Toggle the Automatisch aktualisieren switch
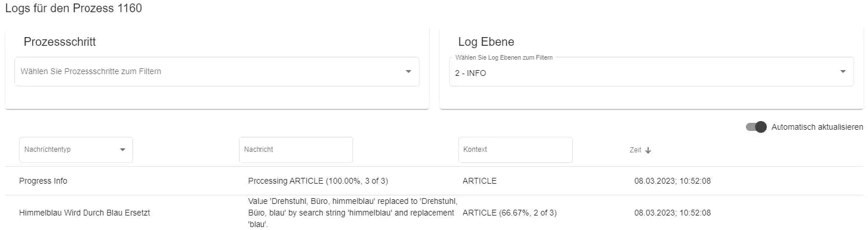The height and width of the screenshot is (230, 868). coord(756,127)
